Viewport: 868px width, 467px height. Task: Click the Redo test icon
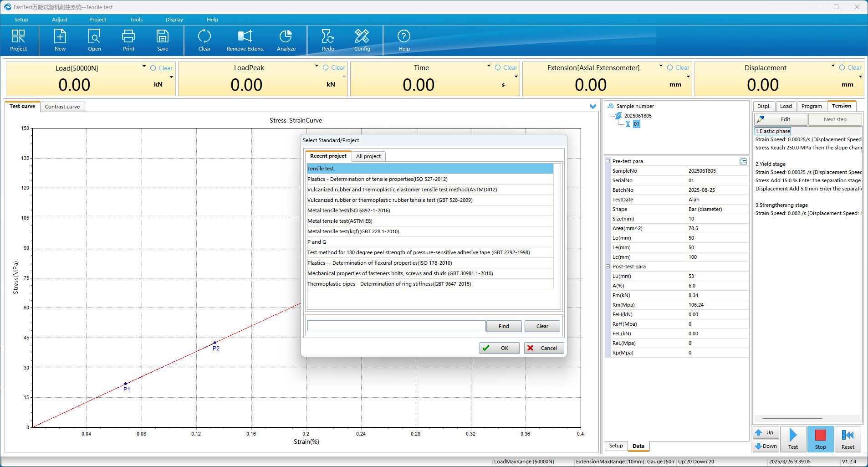(x=328, y=36)
